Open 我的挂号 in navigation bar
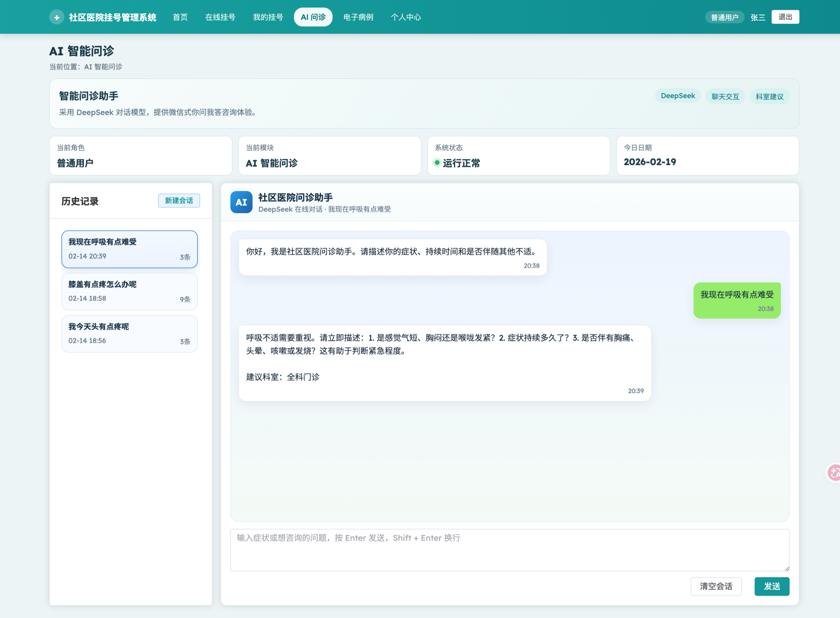 tap(268, 17)
